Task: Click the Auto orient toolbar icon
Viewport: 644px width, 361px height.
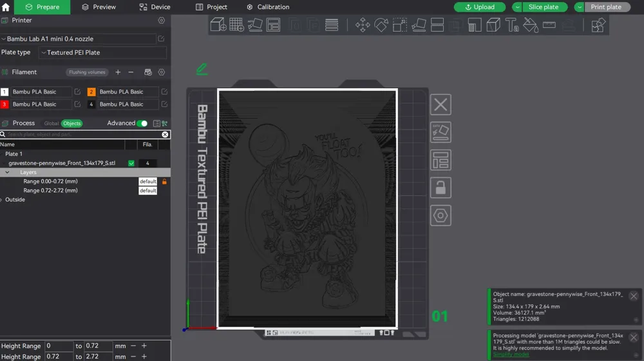Action: [x=255, y=24]
